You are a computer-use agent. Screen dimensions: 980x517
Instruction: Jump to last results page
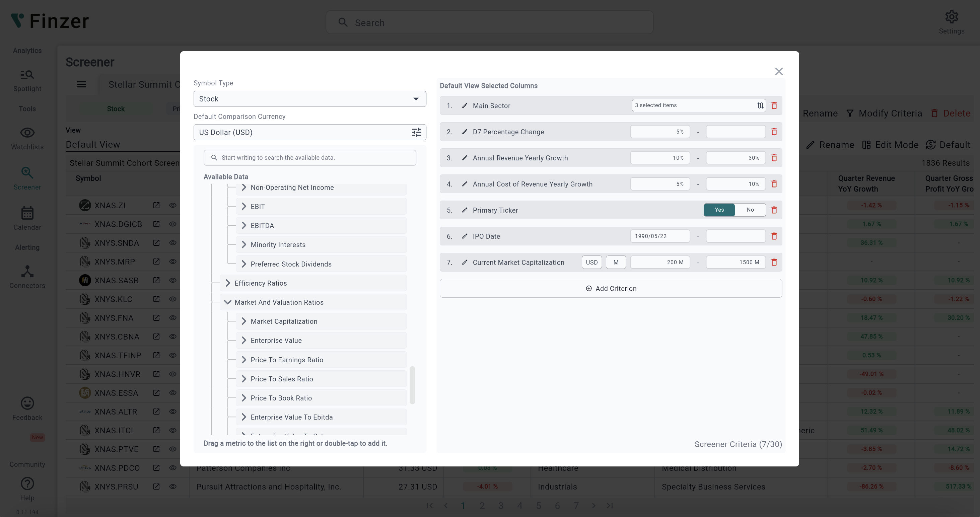tap(610, 506)
